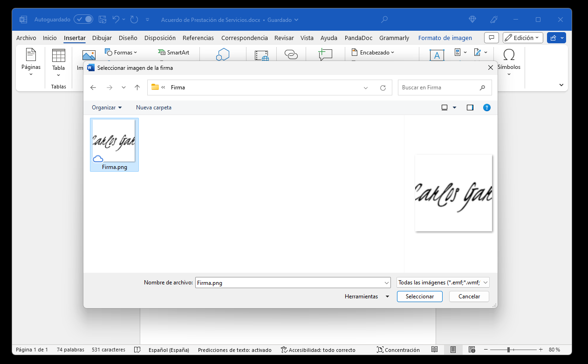Click the comments speech bubble button
588x364 pixels.
(x=492, y=38)
